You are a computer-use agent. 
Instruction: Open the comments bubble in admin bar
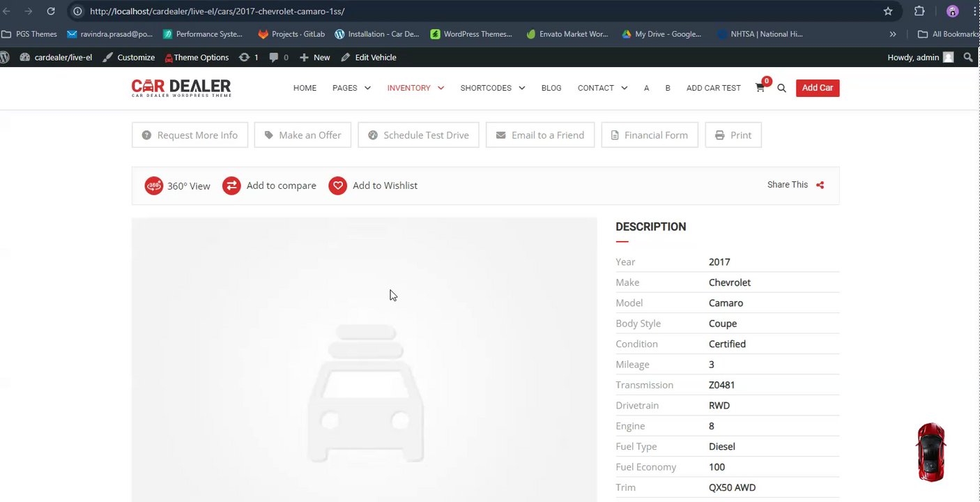point(279,57)
